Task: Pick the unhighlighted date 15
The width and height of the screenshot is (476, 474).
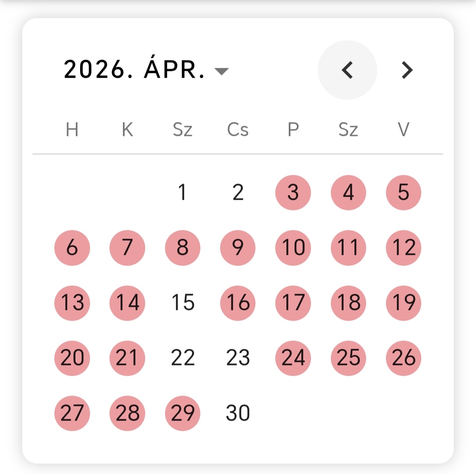Action: point(183,303)
